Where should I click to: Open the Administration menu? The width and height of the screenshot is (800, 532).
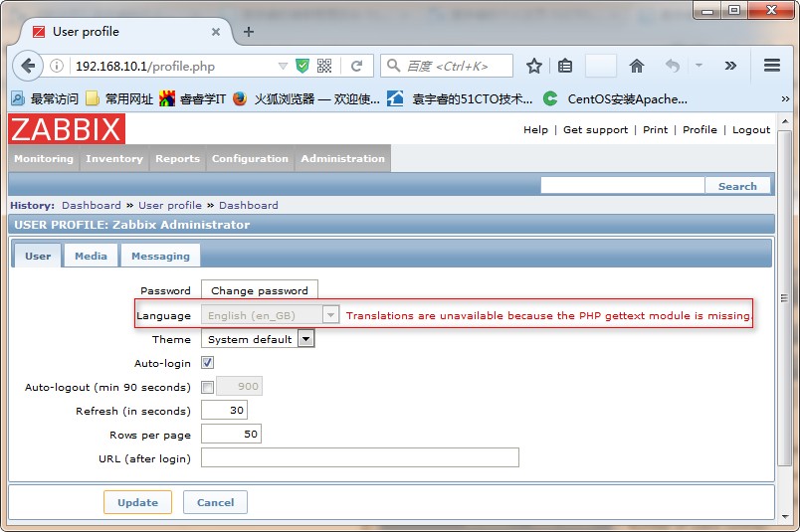click(343, 159)
